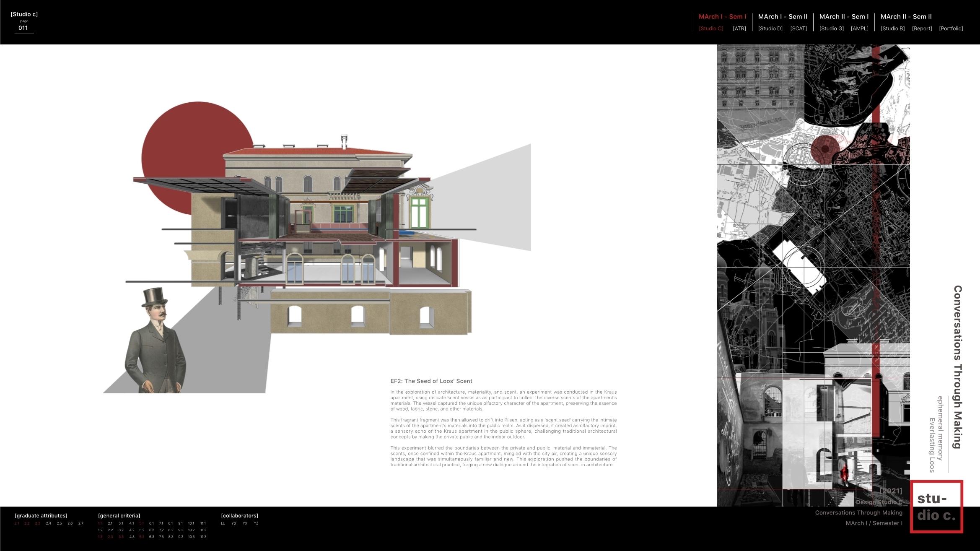Click collaborator initials LL
The image size is (980, 551).
[x=223, y=523]
